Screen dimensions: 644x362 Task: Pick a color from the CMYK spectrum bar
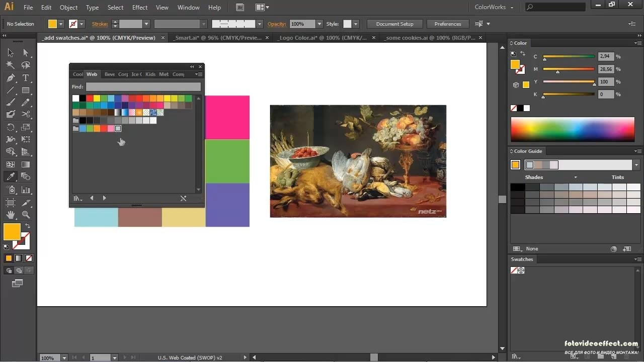[x=573, y=129]
